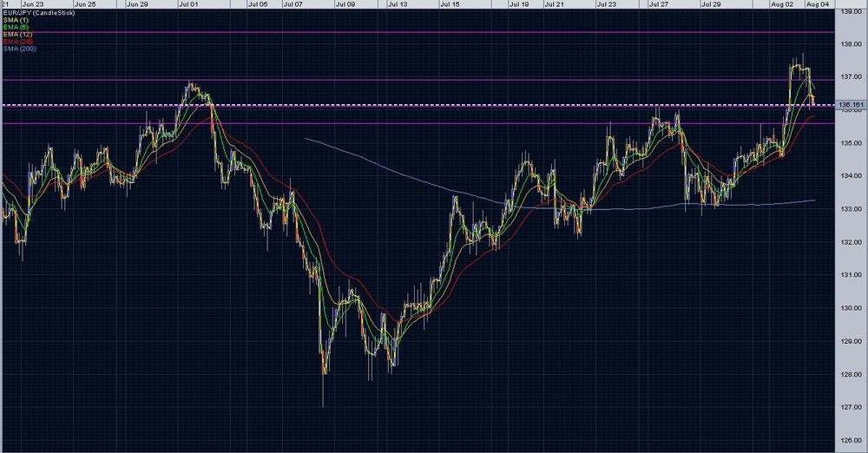
Task: Click the Jun 29 date label
Action: [x=137, y=3]
